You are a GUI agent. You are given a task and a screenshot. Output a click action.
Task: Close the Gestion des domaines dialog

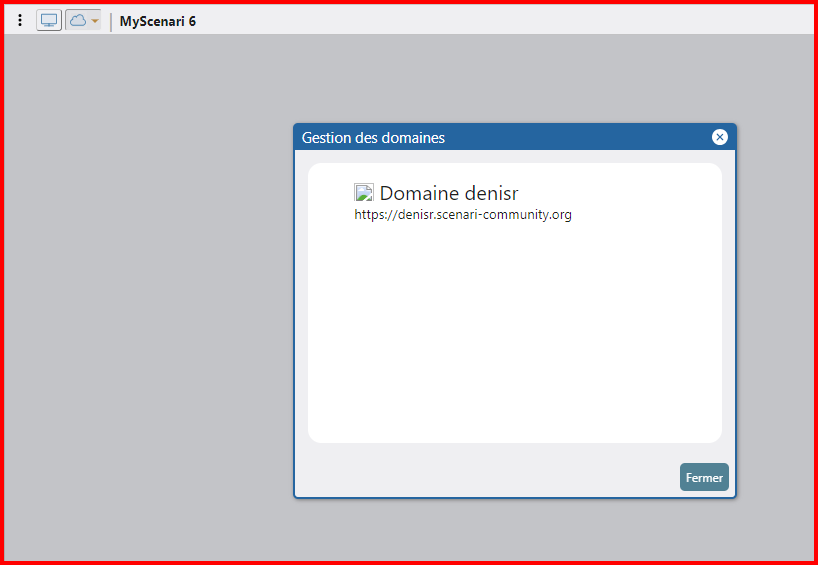tap(719, 137)
